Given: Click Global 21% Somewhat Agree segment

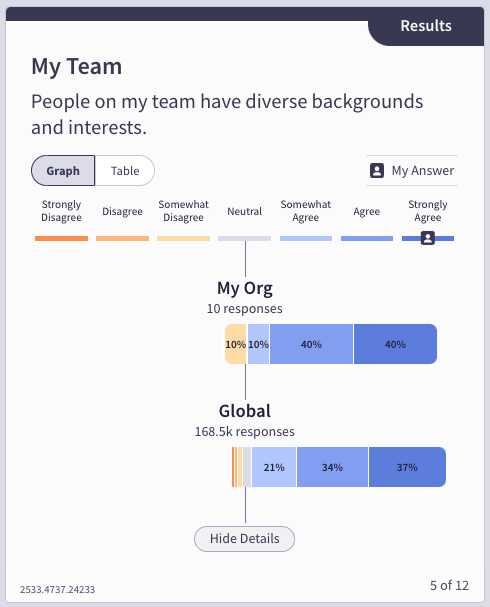Looking at the screenshot, I should [x=274, y=467].
